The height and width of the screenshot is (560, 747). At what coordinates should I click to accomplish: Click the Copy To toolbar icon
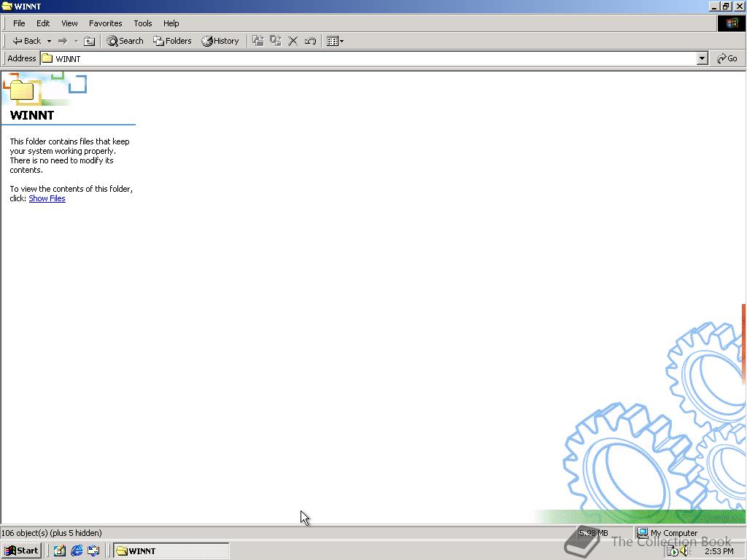pos(276,41)
